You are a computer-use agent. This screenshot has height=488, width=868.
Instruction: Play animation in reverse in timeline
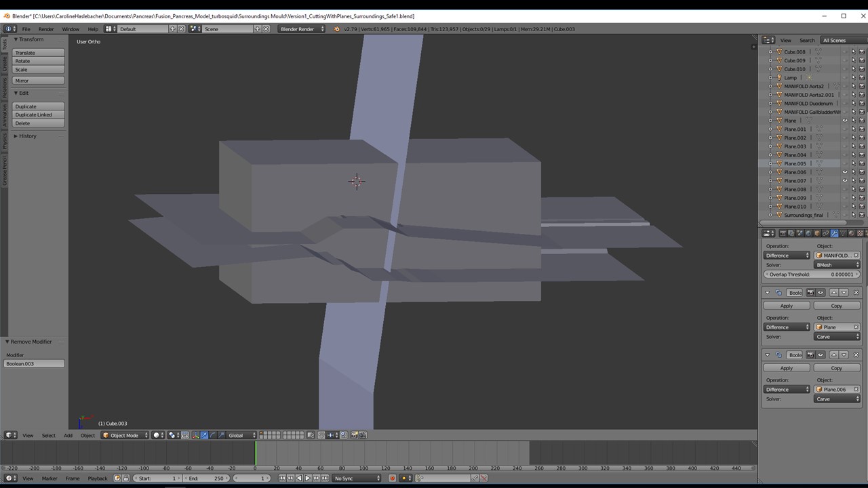click(299, 478)
